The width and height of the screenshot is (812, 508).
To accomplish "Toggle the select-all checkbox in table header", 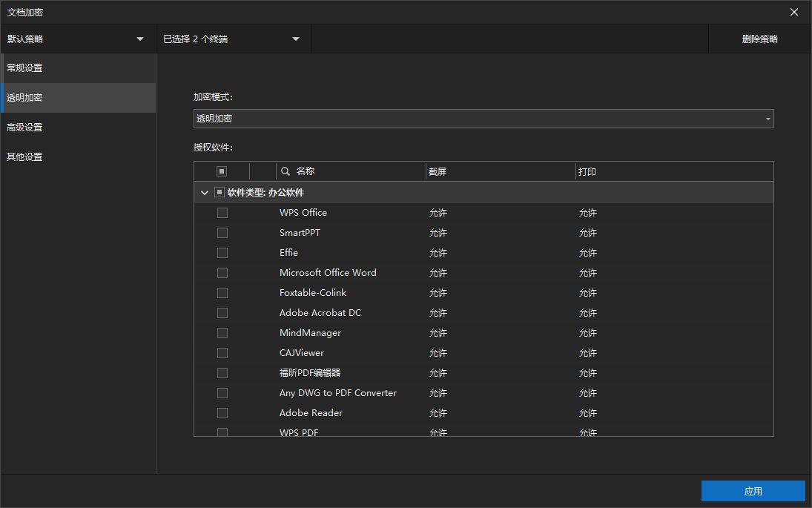I will click(x=222, y=171).
